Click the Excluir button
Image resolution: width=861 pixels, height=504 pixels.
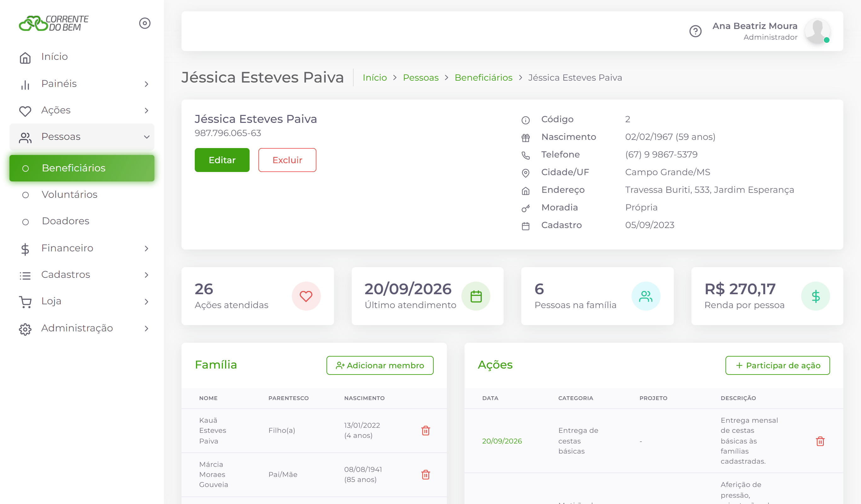(x=287, y=160)
